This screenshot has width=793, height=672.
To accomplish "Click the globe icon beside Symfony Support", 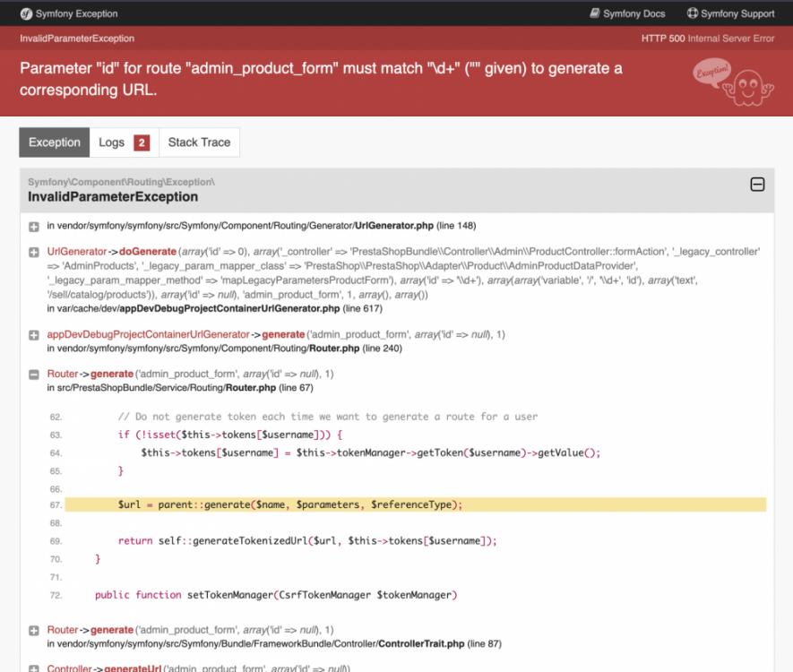I will [x=692, y=13].
